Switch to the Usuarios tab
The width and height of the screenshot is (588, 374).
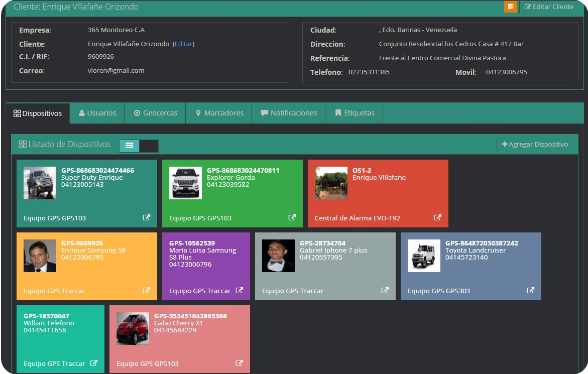97,113
